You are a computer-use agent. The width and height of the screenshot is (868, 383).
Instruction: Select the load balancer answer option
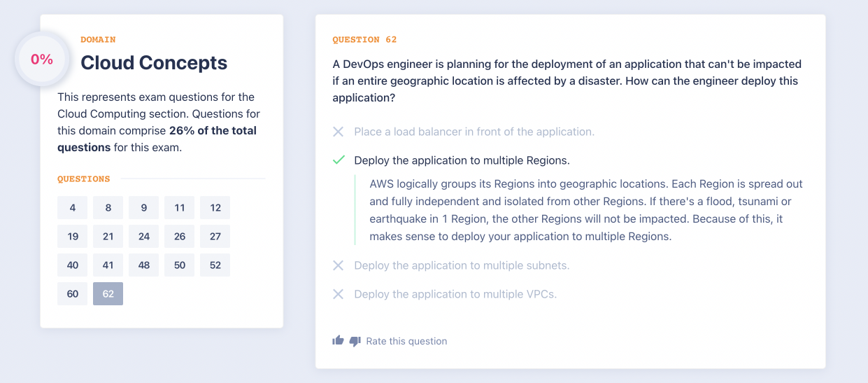[474, 132]
